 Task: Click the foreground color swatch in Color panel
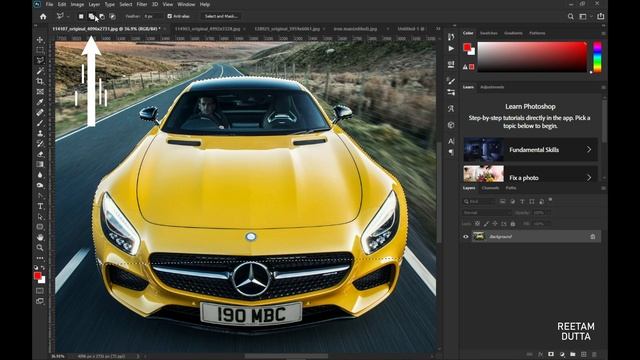[x=467, y=47]
